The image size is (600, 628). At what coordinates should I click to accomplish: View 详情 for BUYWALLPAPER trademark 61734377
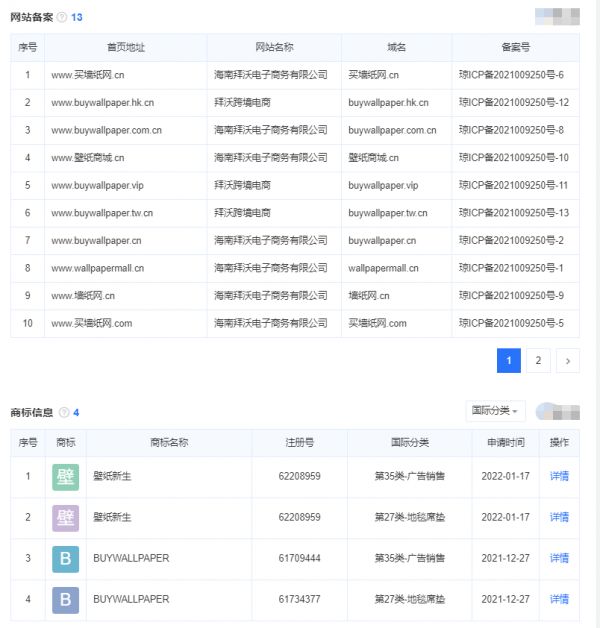(559, 599)
